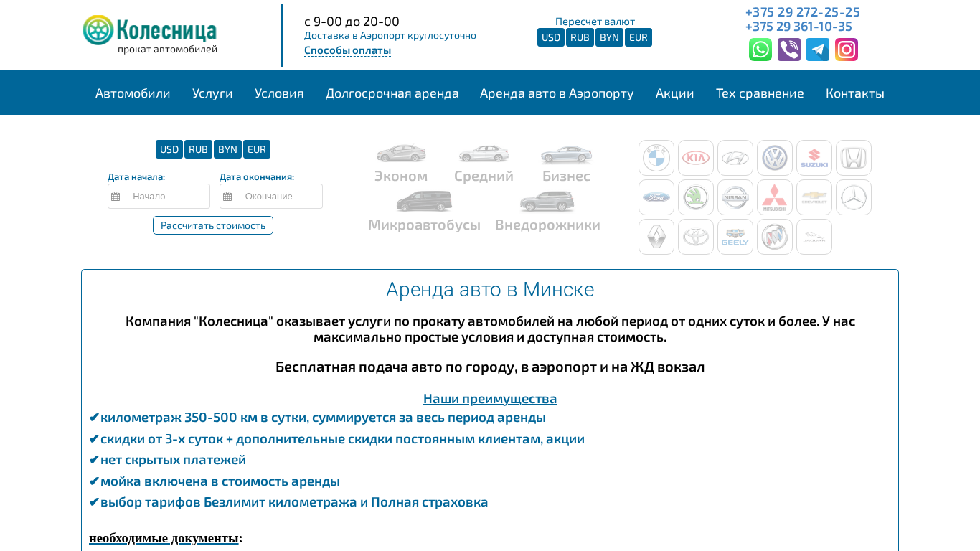Open Аренда авто в Аэропорту page
Image resolution: width=980 pixels, height=551 pixels.
pyautogui.click(x=557, y=93)
